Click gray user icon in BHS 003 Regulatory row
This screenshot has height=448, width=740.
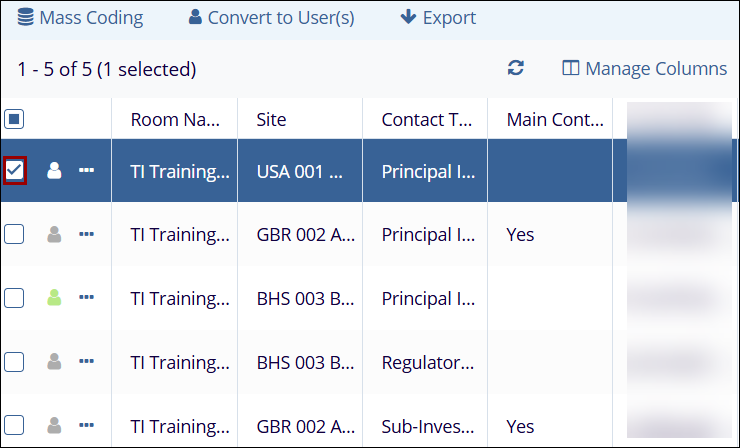point(55,363)
